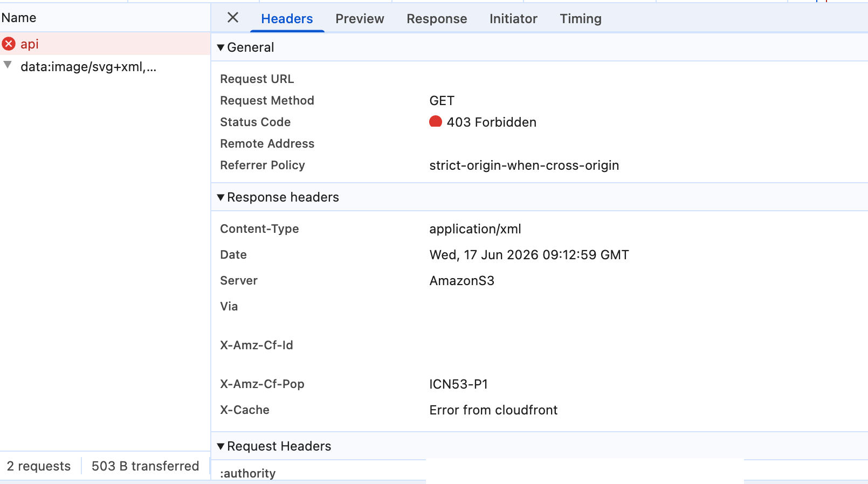Collapse the General section triangle

click(221, 47)
